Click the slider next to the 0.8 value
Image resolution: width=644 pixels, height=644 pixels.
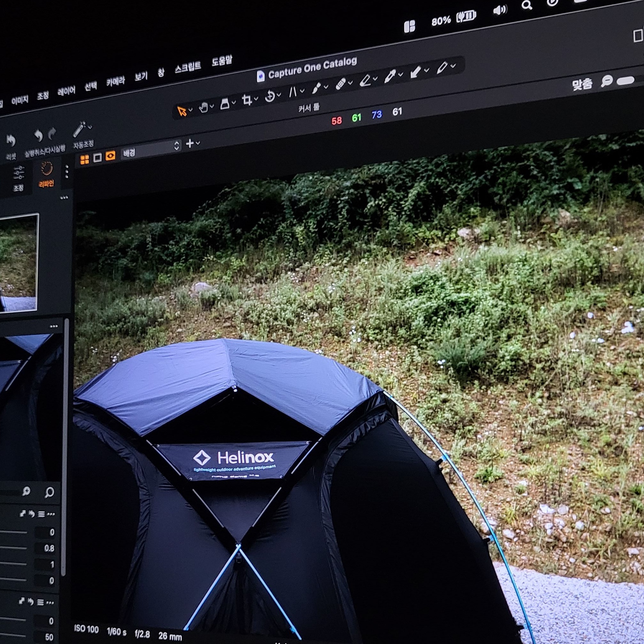click(x=13, y=548)
